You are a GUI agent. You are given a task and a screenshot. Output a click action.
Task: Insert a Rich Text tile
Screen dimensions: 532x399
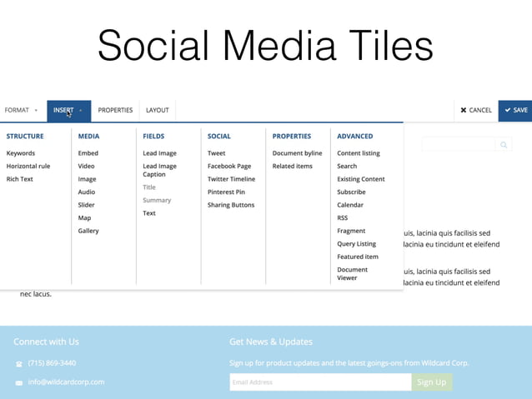[x=20, y=179]
